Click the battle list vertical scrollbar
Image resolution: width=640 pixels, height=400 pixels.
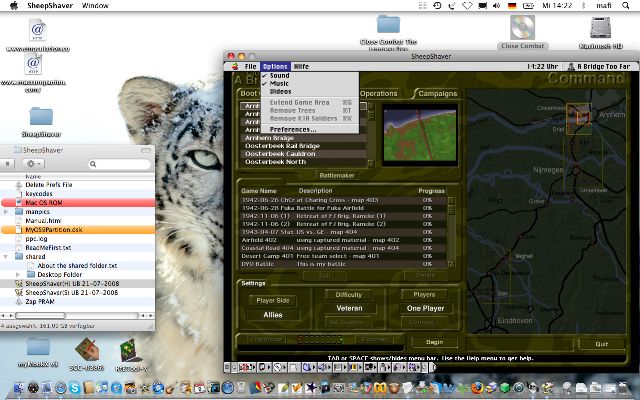pyautogui.click(x=371, y=134)
